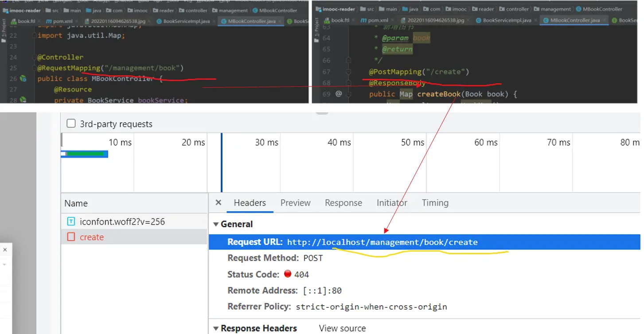Click the red icon beside create request
Image resolution: width=644 pixels, height=334 pixels.
(x=71, y=237)
